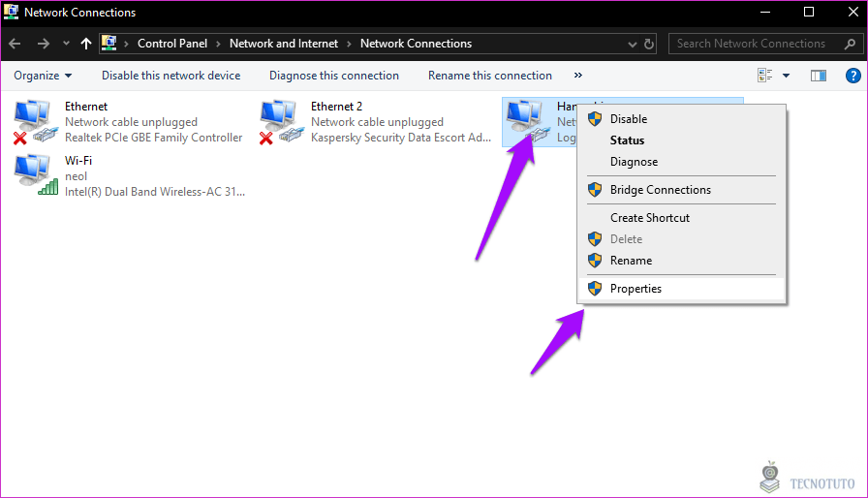Expand address bar history dropdown
The image size is (868, 498).
tap(633, 45)
